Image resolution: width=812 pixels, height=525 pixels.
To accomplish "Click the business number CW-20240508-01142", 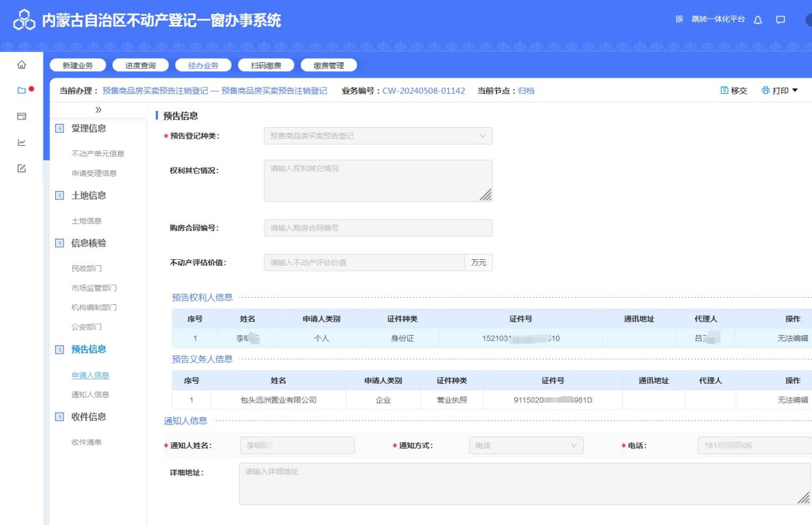I will [x=423, y=90].
